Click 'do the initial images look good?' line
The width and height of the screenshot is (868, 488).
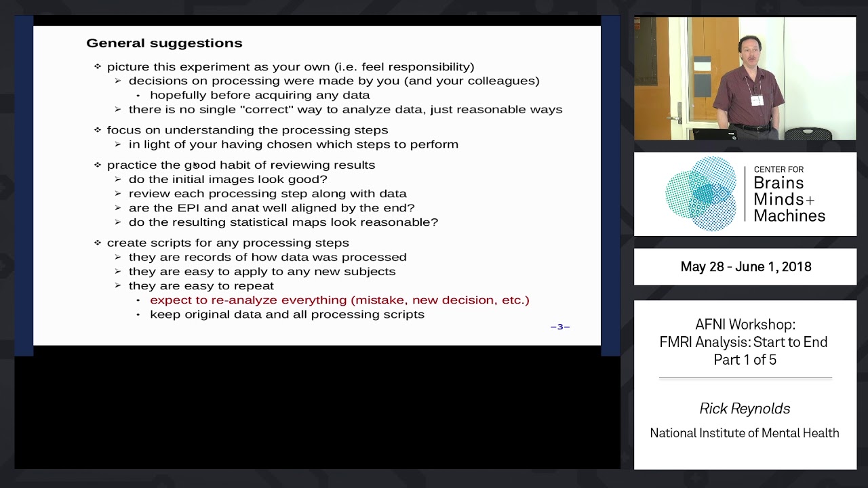(228, 179)
